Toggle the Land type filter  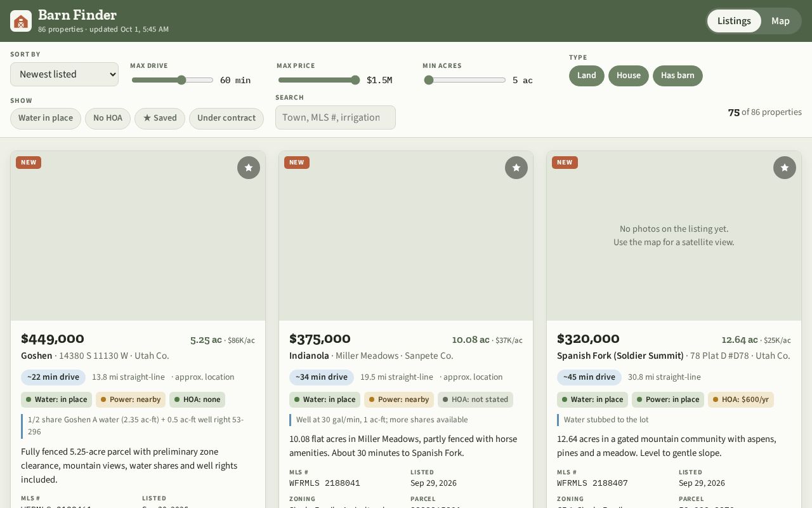click(x=587, y=76)
